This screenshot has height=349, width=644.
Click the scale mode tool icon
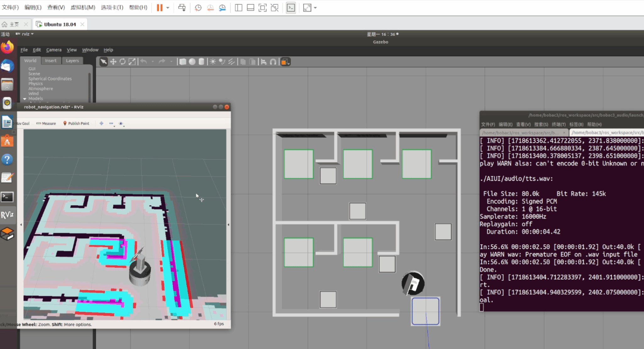click(x=132, y=62)
